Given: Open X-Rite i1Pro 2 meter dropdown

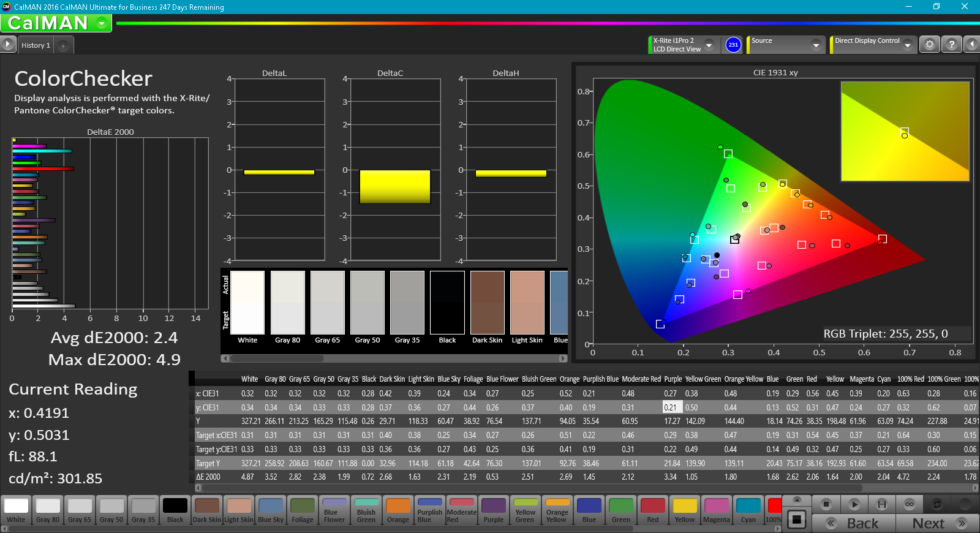Looking at the screenshot, I should 709,45.
